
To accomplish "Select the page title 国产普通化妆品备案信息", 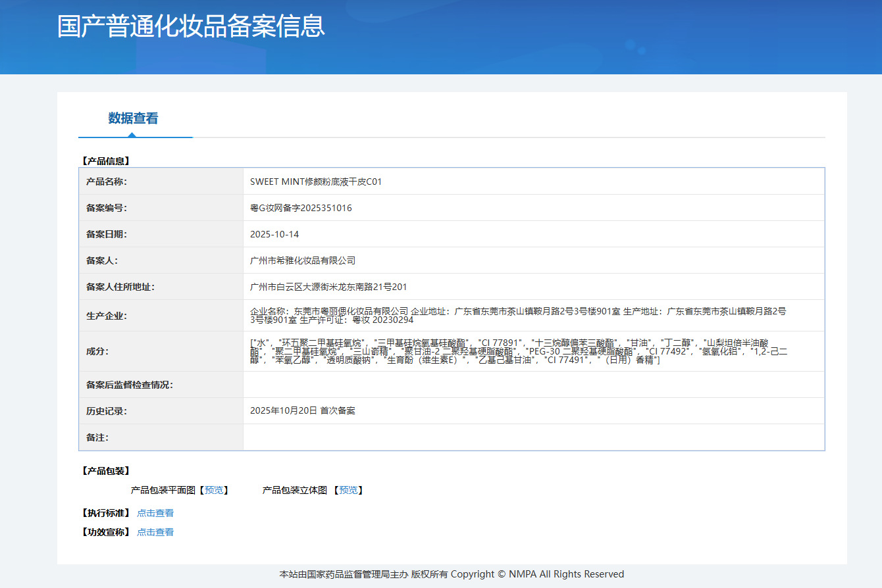I will (x=191, y=26).
